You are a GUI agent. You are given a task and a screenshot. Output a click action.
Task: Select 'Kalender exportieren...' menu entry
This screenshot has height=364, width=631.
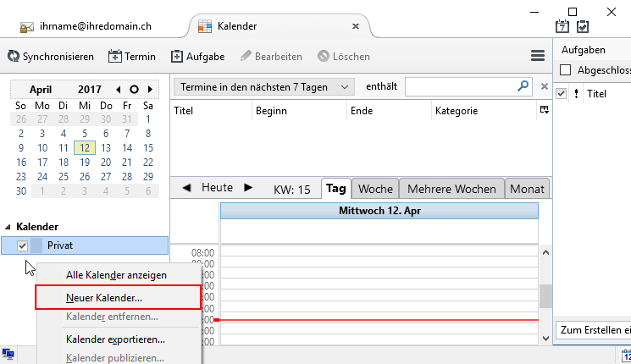tap(115, 339)
